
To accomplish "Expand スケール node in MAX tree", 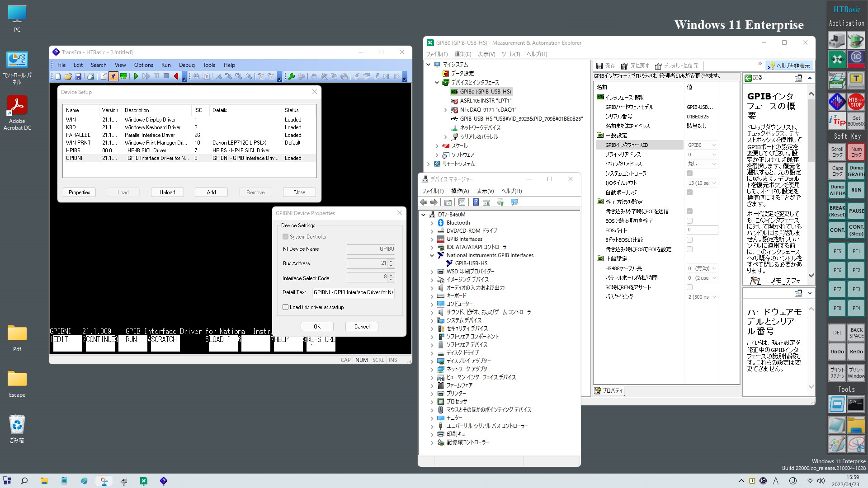I will (437, 146).
